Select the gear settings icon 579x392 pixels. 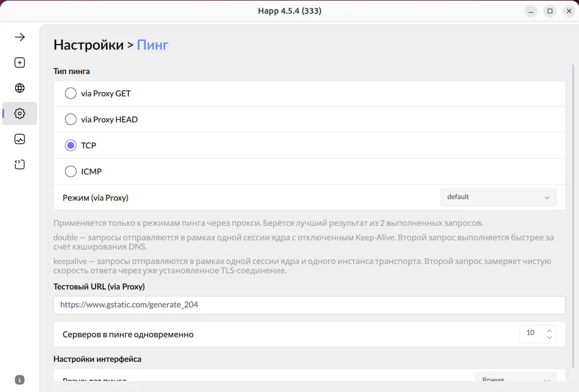point(20,113)
